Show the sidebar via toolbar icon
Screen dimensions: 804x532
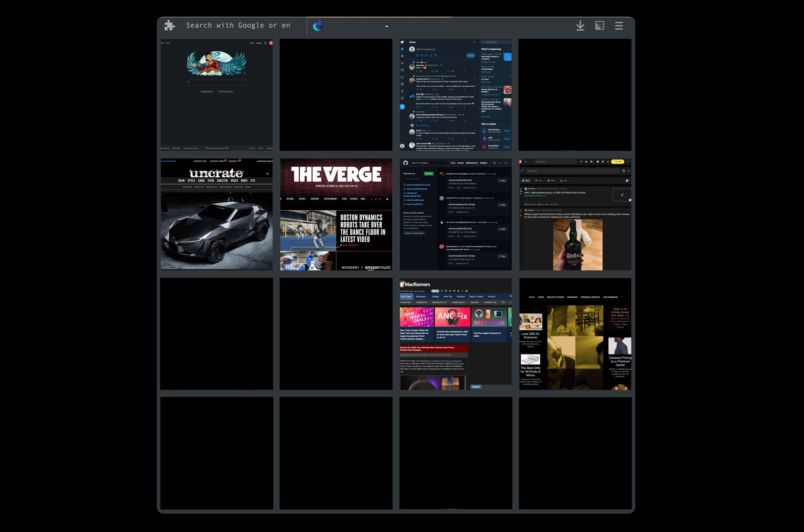pyautogui.click(x=599, y=25)
